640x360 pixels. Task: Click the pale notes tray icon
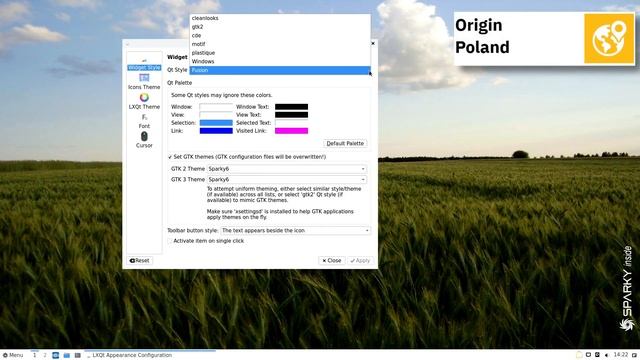[x=579, y=355]
